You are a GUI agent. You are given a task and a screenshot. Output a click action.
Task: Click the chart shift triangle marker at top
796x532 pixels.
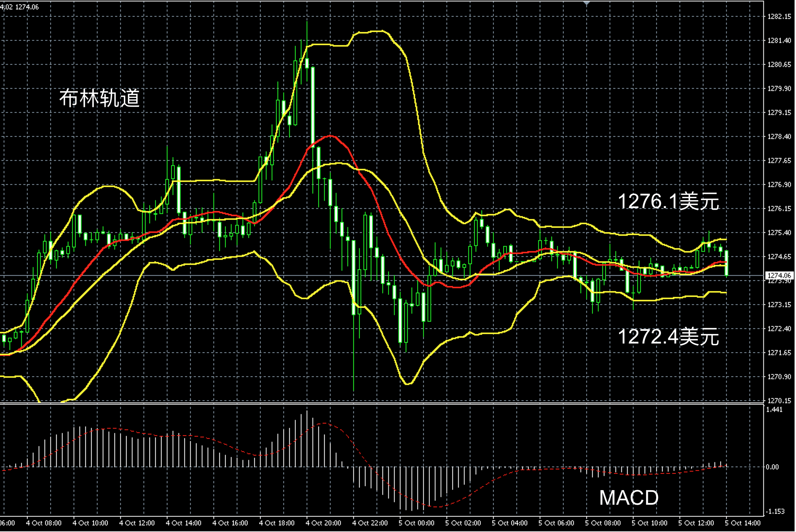586,3
